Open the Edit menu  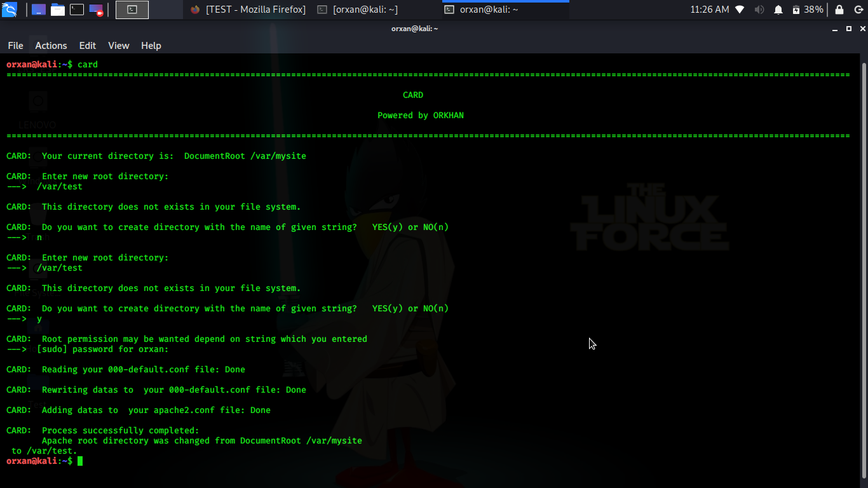point(88,46)
